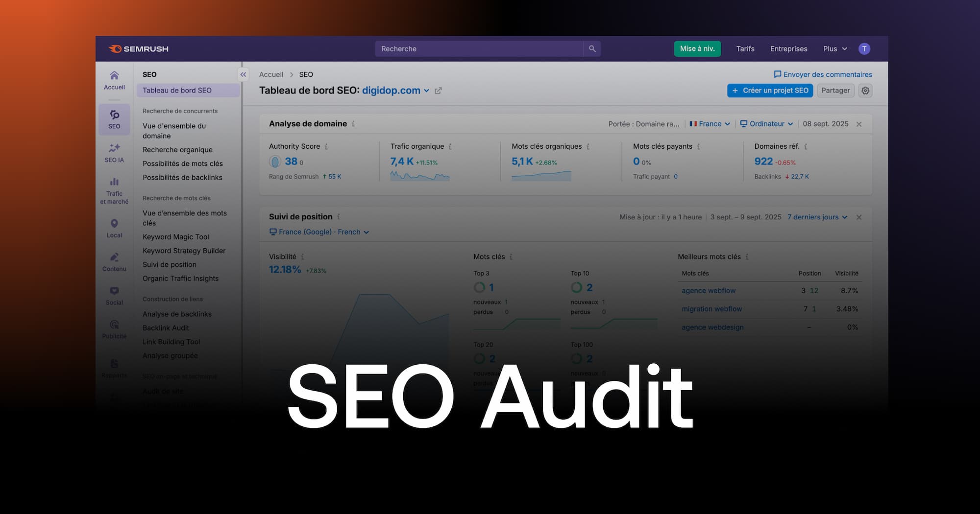
Task: Open SEO IA from the left sidebar
Action: pos(114,151)
